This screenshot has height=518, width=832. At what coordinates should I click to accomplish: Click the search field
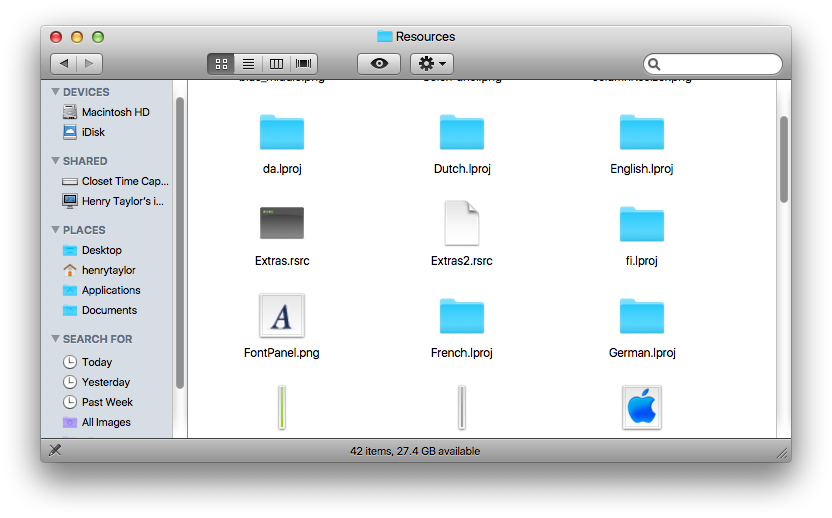click(713, 64)
